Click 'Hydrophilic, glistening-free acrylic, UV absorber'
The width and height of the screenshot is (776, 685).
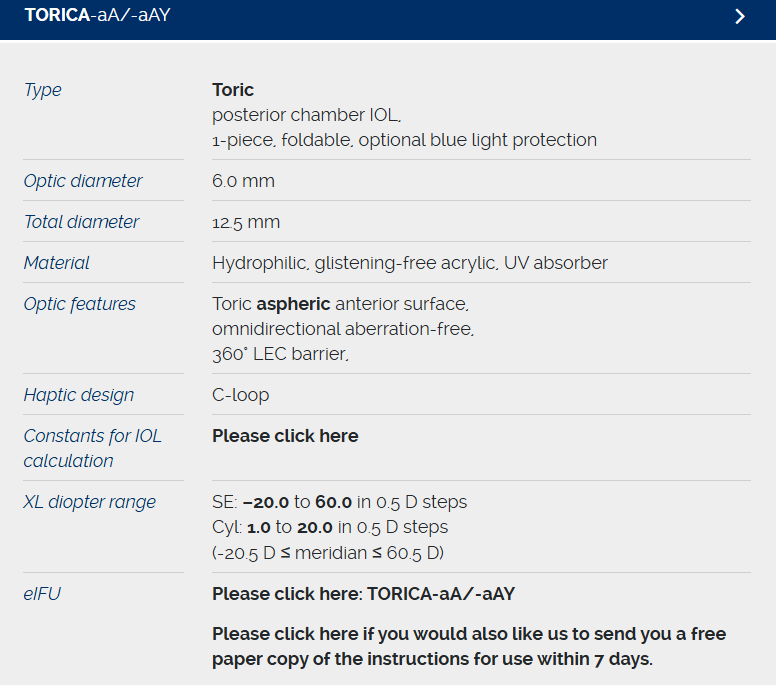[410, 263]
